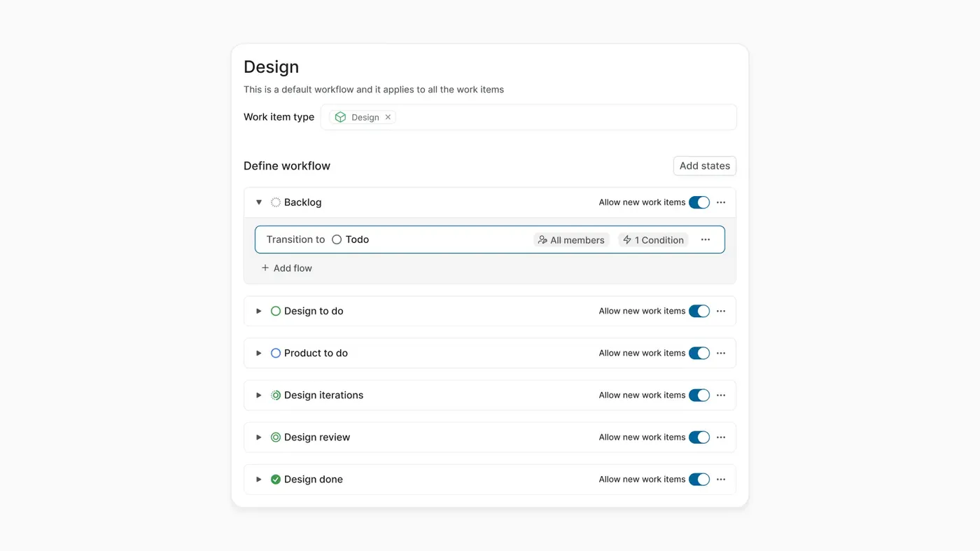Toggle Allow new work items for Design to do

pyautogui.click(x=699, y=311)
